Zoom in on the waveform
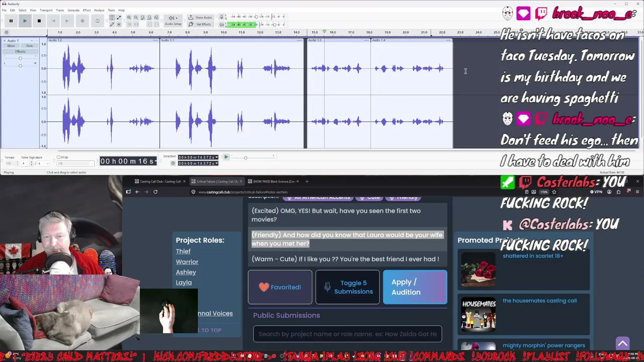This screenshot has width=644, height=362. pyautogui.click(x=129, y=18)
